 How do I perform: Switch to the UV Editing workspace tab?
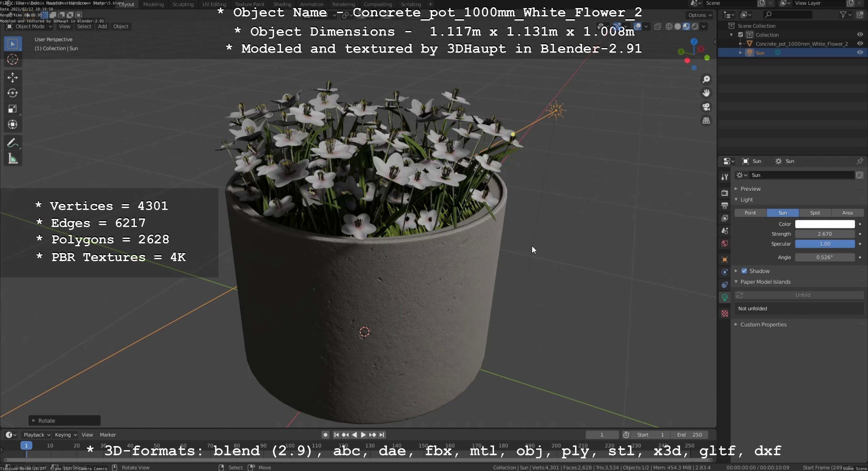pyautogui.click(x=214, y=4)
